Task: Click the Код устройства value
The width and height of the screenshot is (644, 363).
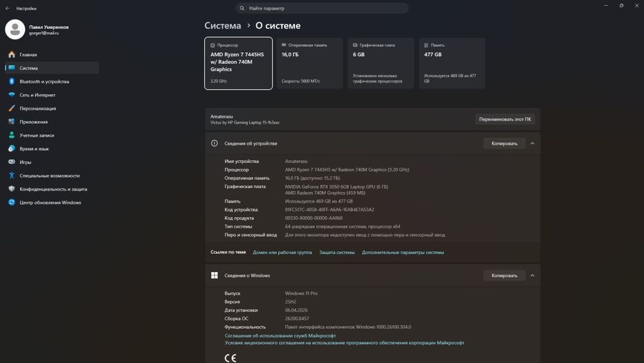Action: click(329, 210)
